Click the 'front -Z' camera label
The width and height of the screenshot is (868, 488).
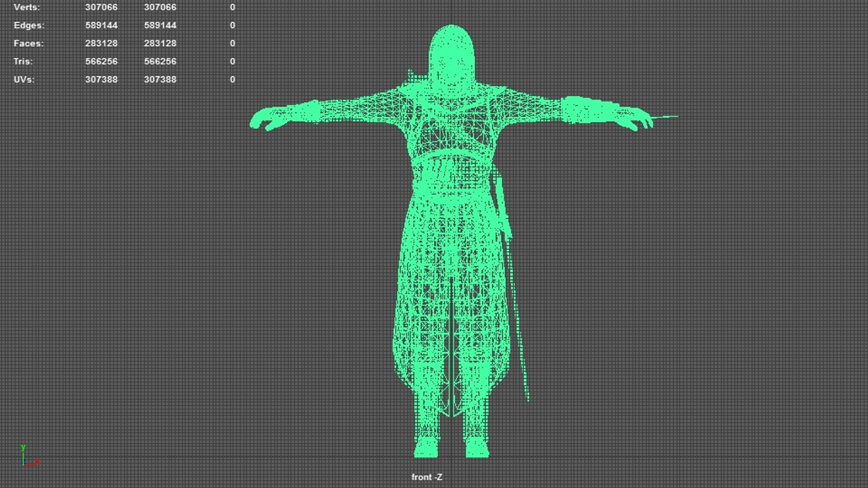click(427, 477)
